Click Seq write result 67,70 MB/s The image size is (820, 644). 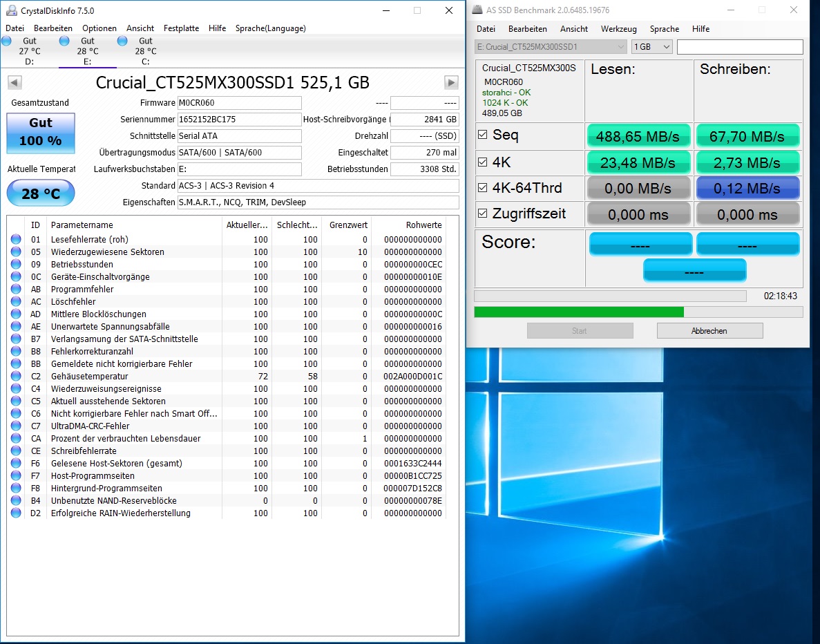[748, 136]
